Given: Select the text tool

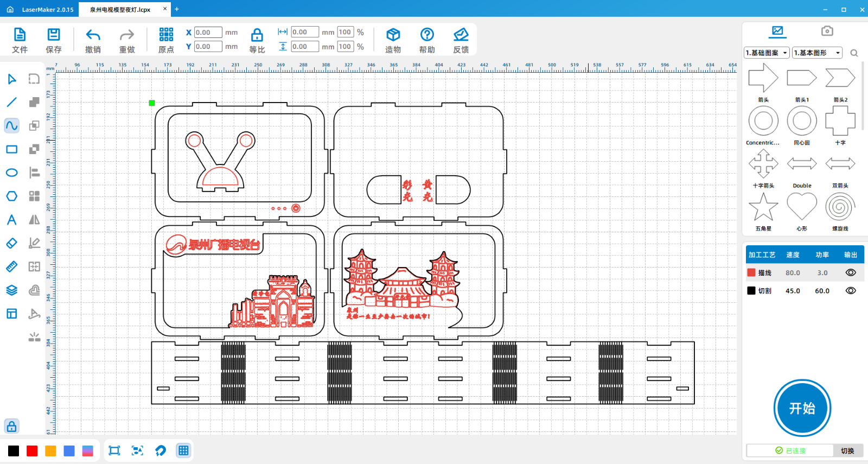Looking at the screenshot, I should [11, 220].
